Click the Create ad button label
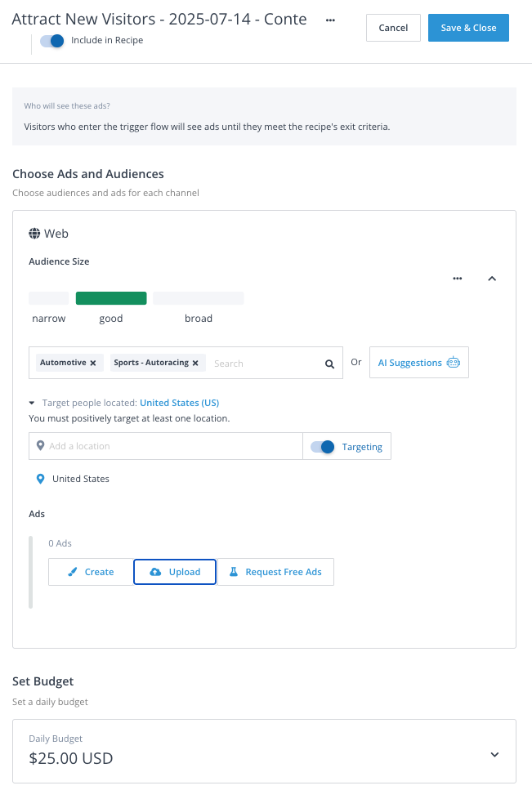The width and height of the screenshot is (532, 799). coord(99,572)
